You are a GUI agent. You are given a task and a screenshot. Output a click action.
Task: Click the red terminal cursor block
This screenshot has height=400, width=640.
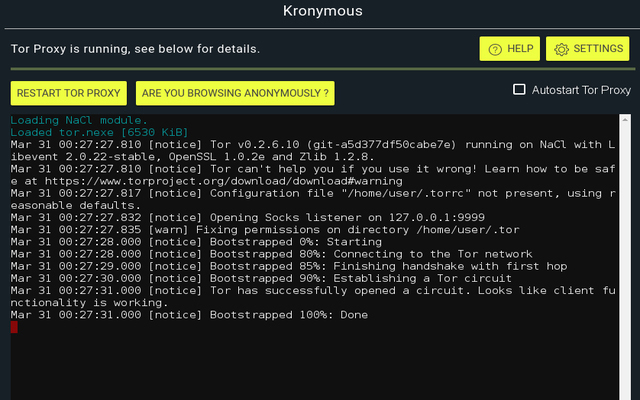14,327
